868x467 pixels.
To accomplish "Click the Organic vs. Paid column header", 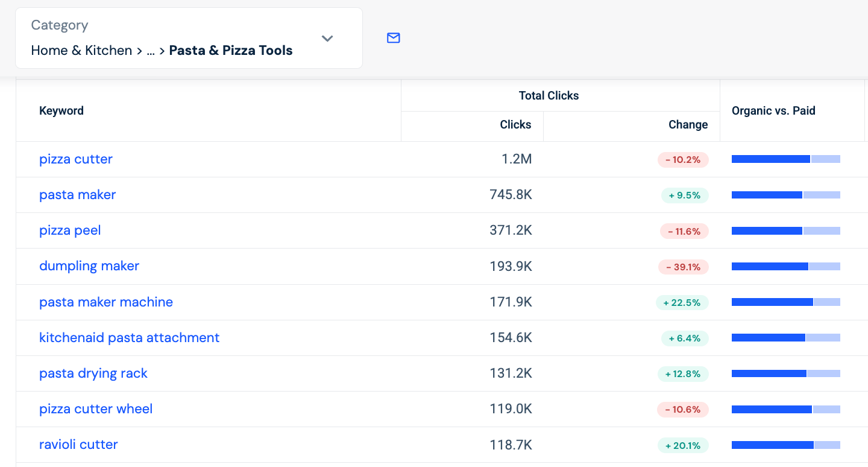I will coord(773,110).
